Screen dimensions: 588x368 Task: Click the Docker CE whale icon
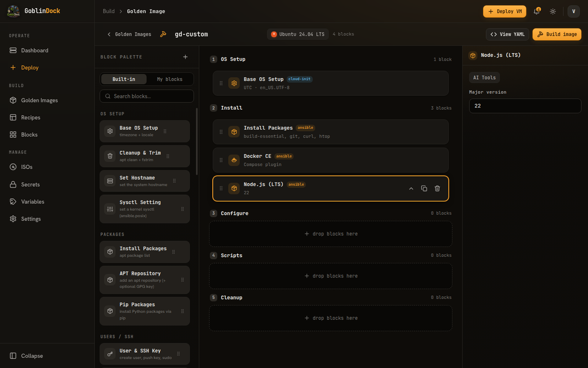(234, 160)
